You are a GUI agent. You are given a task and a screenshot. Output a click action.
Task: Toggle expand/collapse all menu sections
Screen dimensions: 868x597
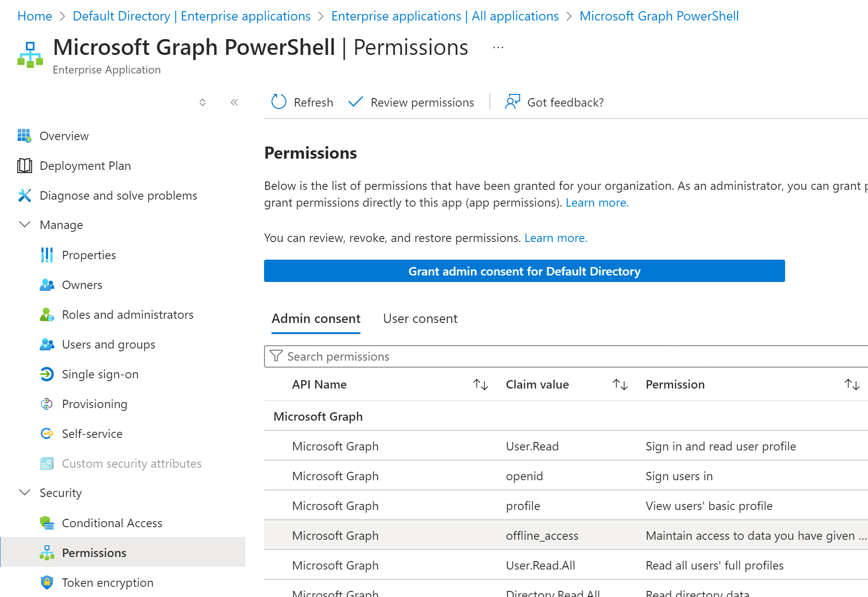pos(203,102)
